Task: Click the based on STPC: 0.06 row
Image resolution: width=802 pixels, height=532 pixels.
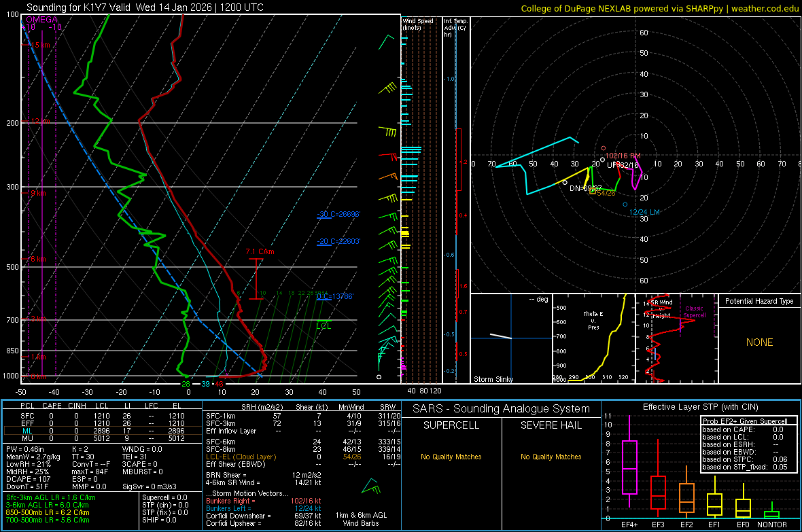Action: [744, 459]
